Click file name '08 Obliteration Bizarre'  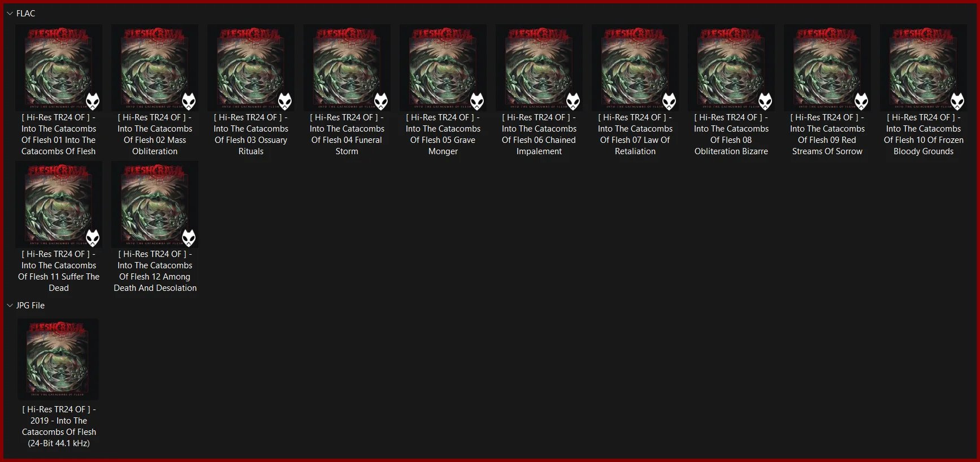click(x=731, y=134)
